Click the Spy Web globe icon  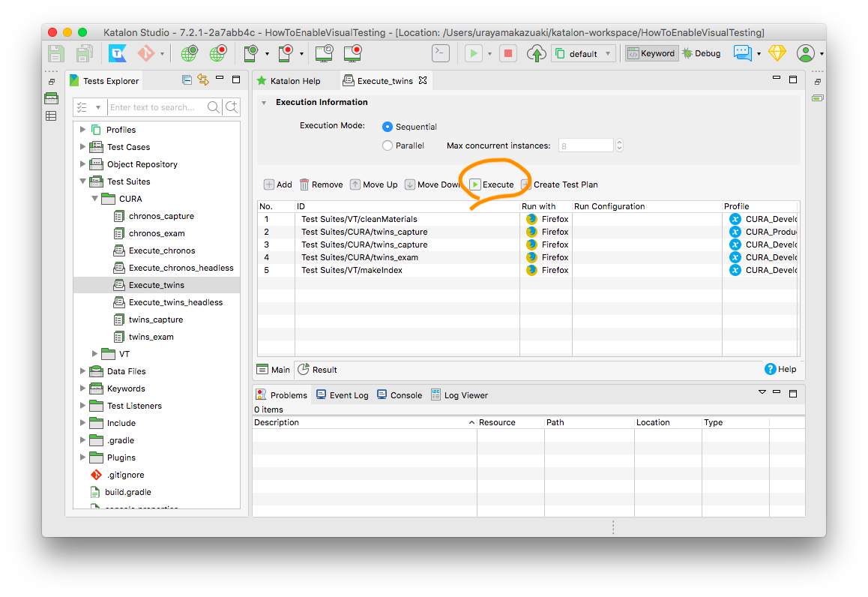(190, 54)
